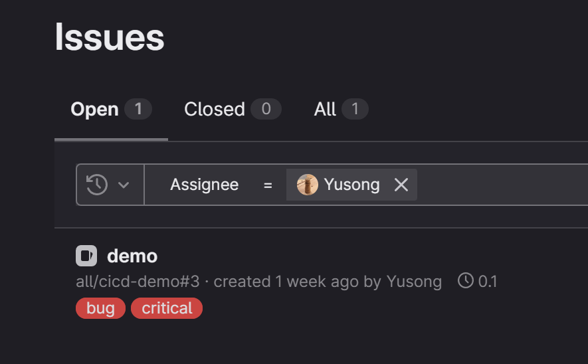Click the clock time estimate icon

tap(466, 281)
